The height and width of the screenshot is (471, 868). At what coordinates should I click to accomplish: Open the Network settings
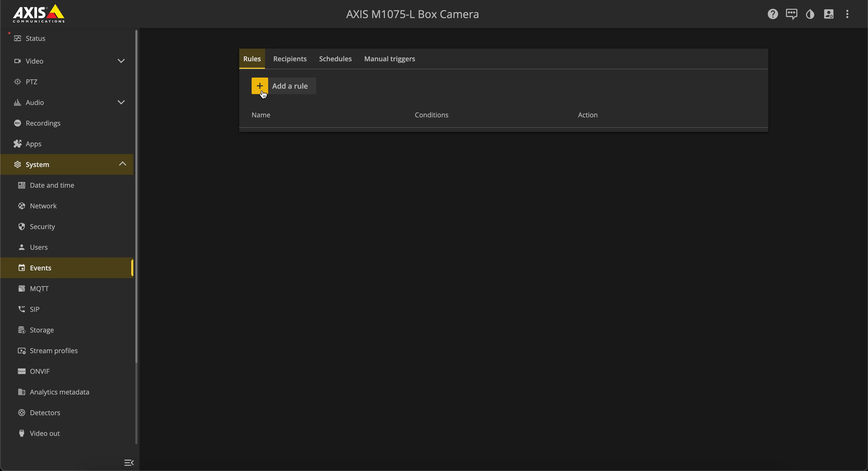coord(67,206)
